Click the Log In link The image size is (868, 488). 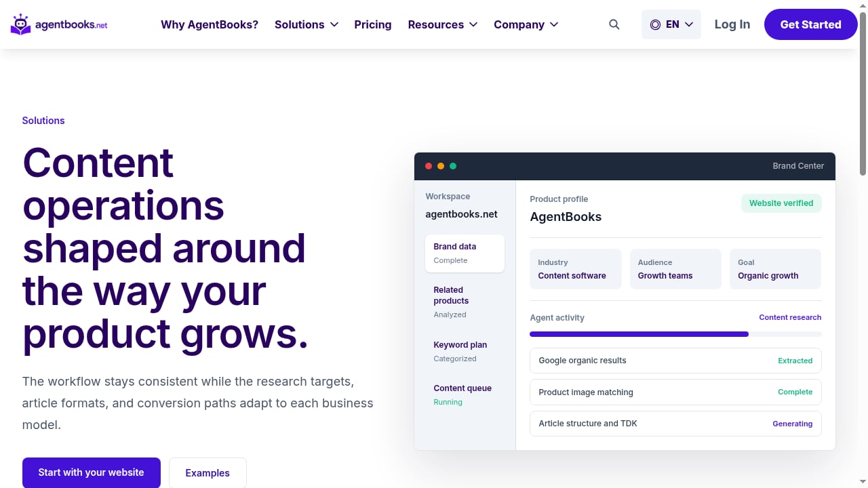click(x=732, y=24)
